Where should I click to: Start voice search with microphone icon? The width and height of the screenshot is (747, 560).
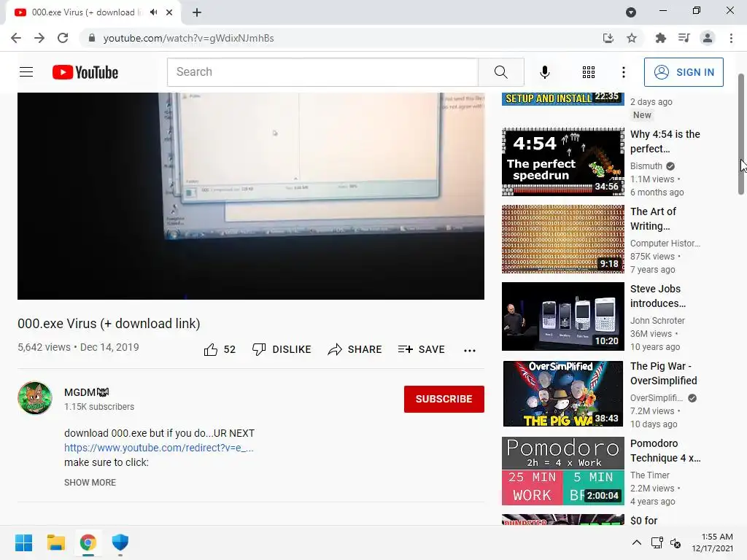tap(544, 72)
